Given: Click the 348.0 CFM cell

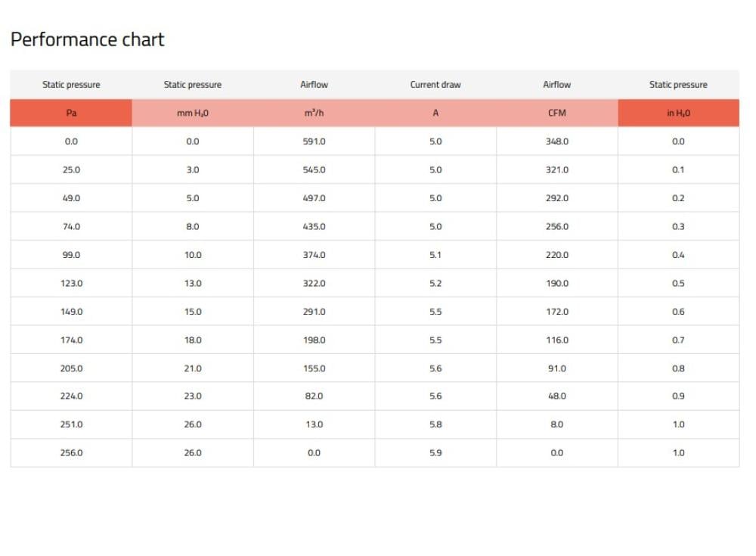Looking at the screenshot, I should click(557, 141).
